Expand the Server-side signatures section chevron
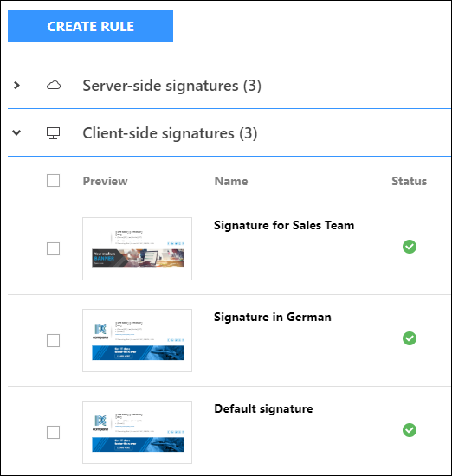The image size is (452, 476). (x=16, y=86)
